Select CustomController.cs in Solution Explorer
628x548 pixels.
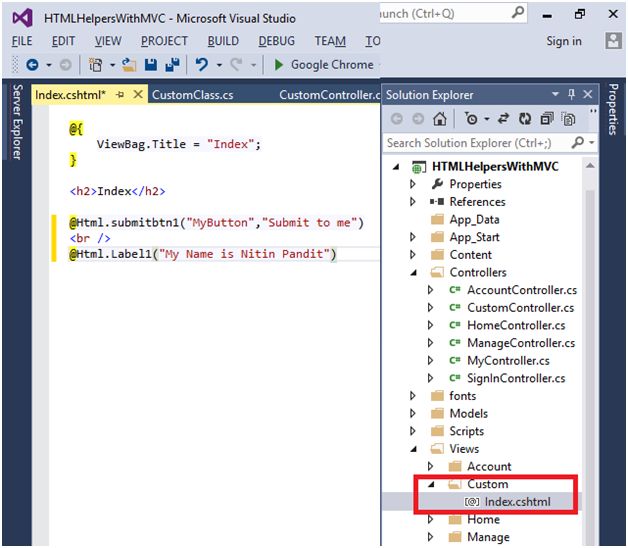click(520, 308)
